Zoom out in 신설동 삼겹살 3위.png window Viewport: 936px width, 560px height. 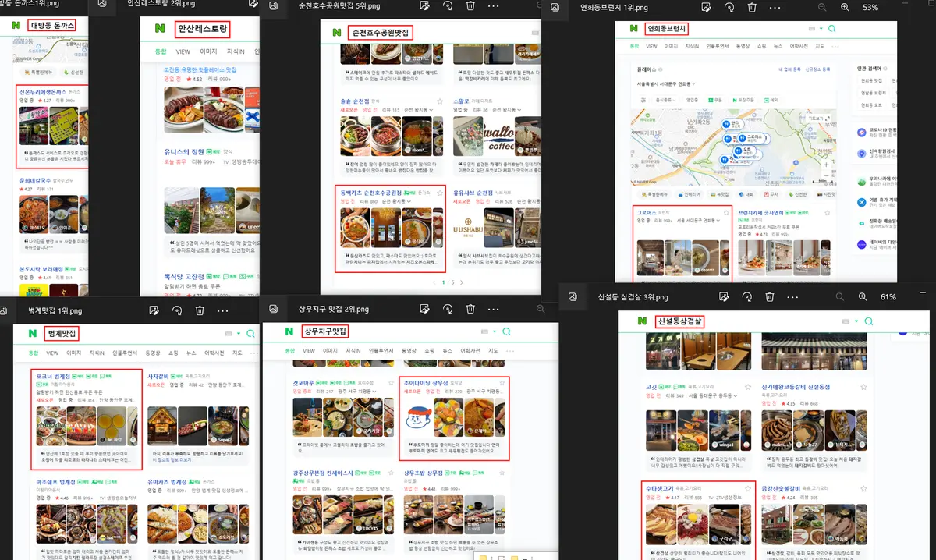(839, 297)
